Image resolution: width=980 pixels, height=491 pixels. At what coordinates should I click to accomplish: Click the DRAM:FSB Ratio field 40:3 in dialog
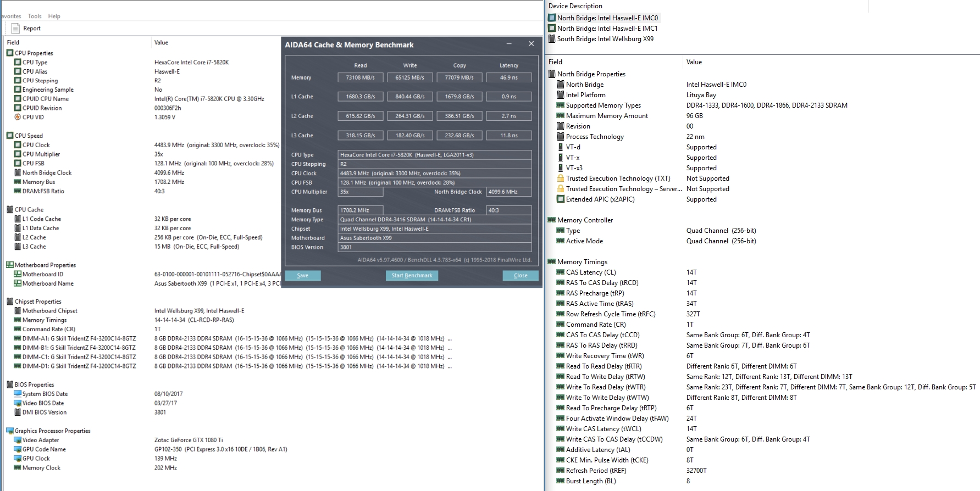(509, 210)
